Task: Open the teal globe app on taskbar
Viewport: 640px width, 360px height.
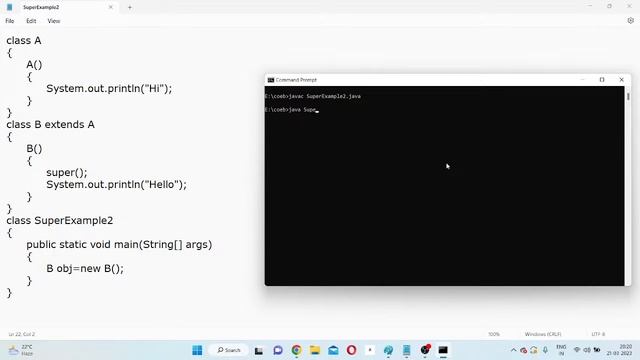Action: coord(388,350)
